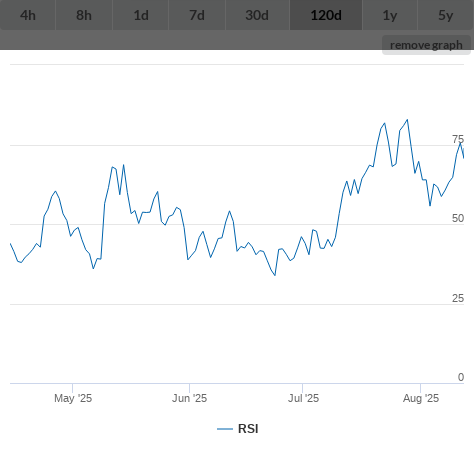Click the 75 y-axis value
This screenshot has height=455, width=474.
[458, 139]
